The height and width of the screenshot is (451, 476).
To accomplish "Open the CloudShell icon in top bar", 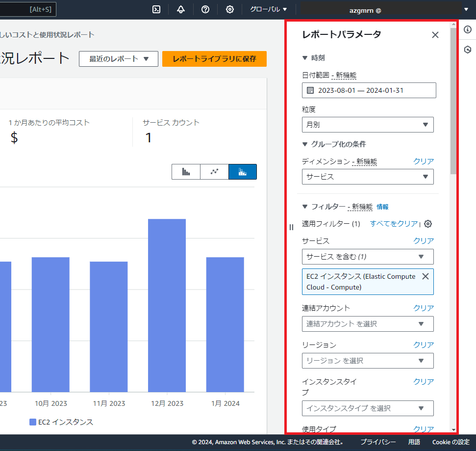I will click(156, 9).
